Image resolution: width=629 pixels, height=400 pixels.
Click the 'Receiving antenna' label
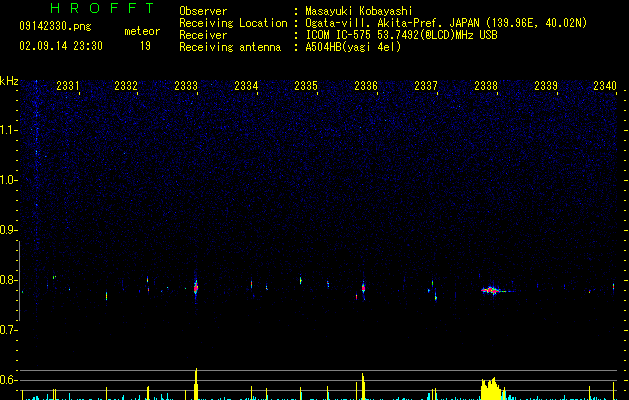(230, 47)
